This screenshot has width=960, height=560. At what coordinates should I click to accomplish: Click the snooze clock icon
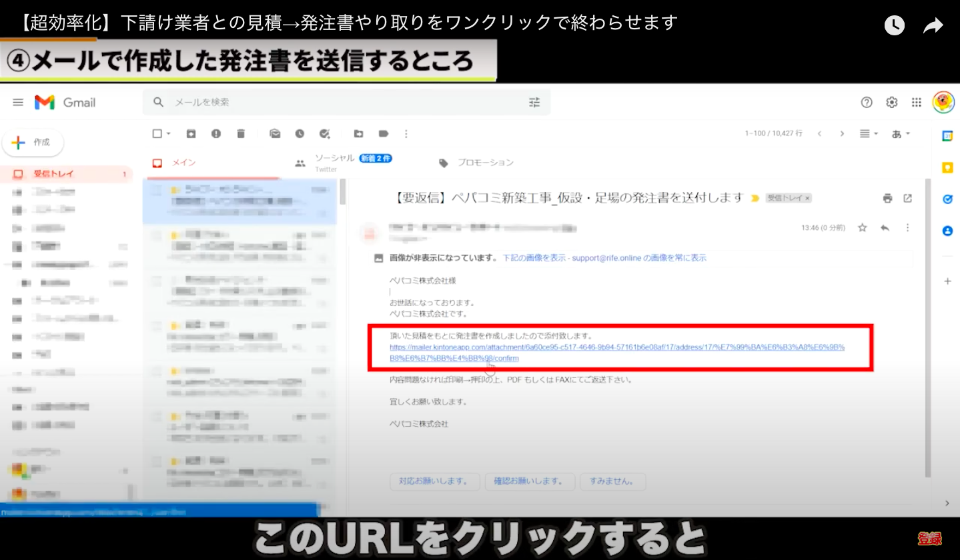(300, 134)
